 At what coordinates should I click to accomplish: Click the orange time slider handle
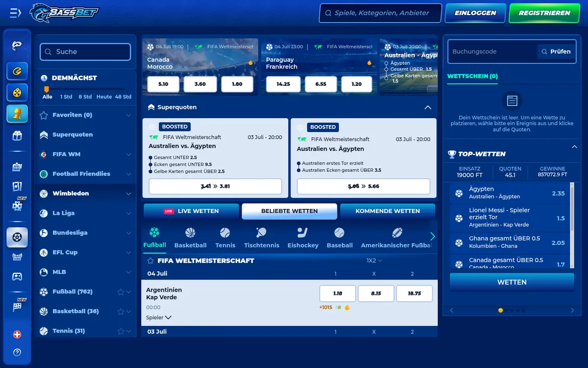[47, 89]
